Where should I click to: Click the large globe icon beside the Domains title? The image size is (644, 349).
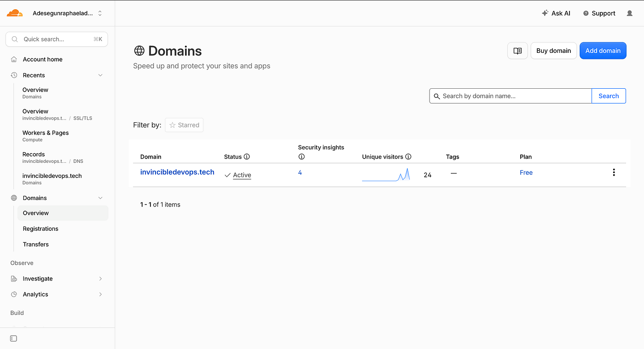pyautogui.click(x=139, y=51)
